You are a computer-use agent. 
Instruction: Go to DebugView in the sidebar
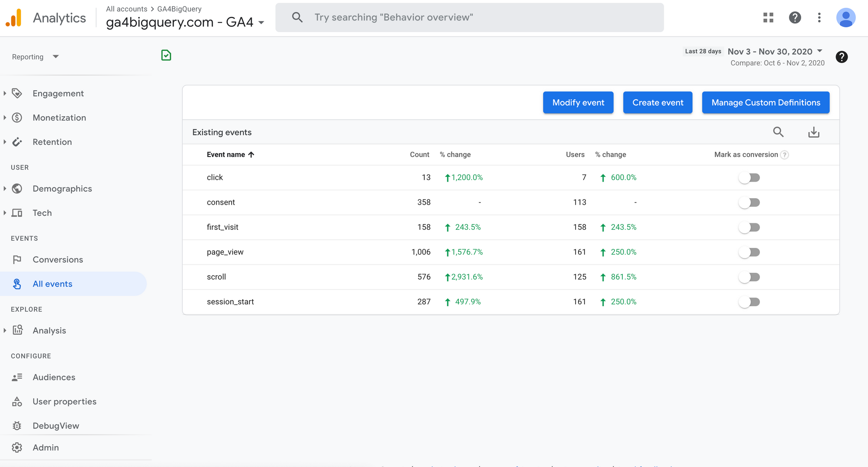pos(56,426)
